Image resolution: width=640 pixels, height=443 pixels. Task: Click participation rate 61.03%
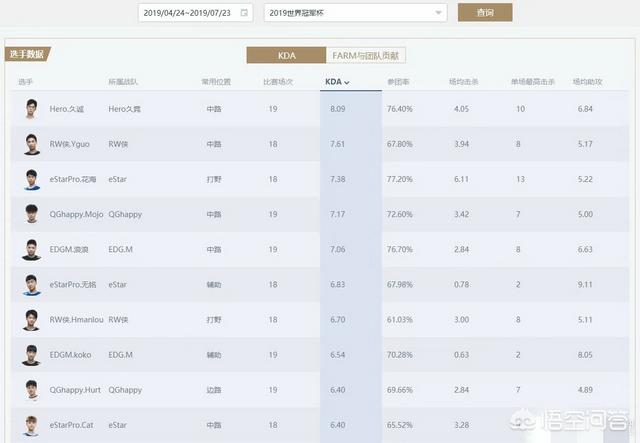(x=400, y=320)
